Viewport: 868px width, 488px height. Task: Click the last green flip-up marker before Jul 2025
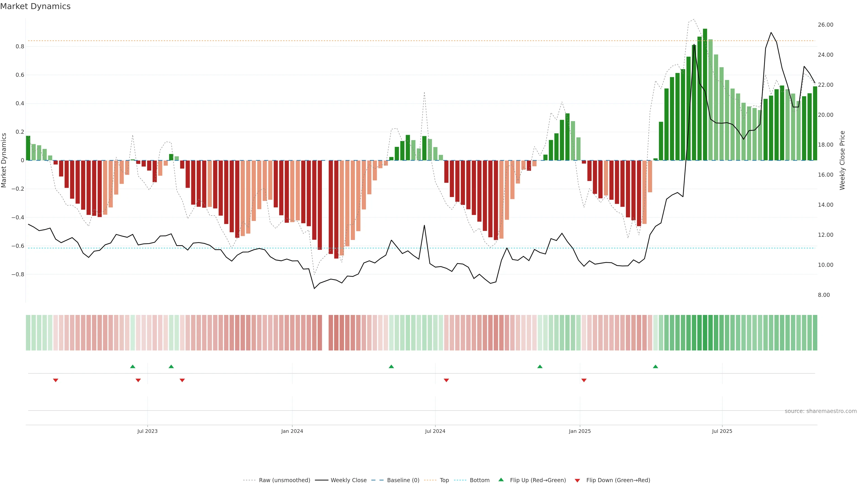(655, 366)
